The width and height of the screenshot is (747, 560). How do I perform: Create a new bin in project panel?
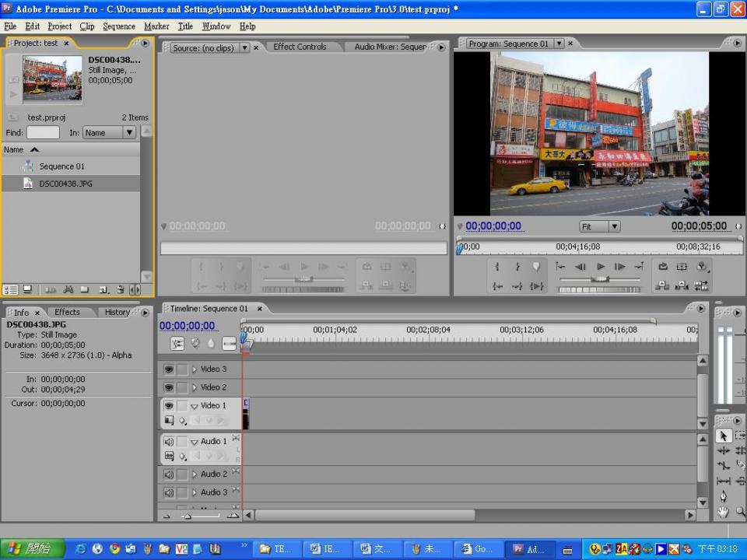(x=84, y=289)
